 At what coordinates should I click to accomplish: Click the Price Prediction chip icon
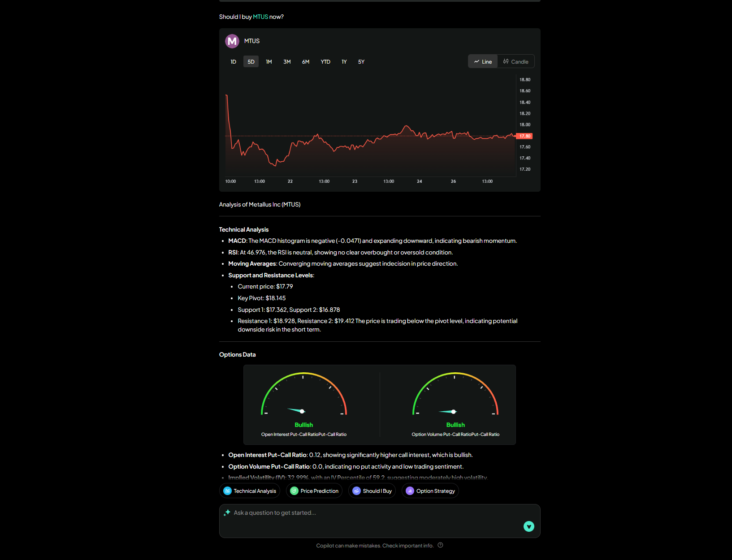294,491
